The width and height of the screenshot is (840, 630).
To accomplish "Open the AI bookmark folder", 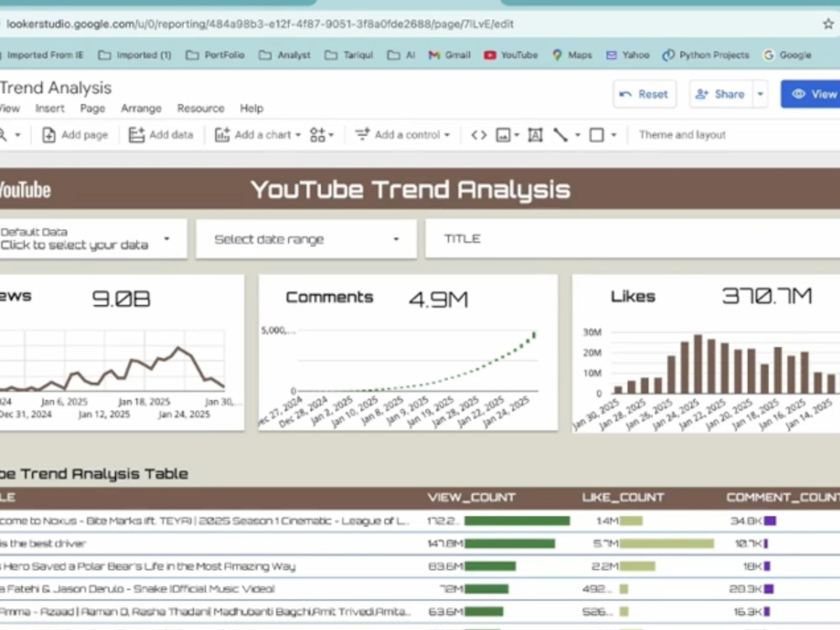I will click(402, 55).
